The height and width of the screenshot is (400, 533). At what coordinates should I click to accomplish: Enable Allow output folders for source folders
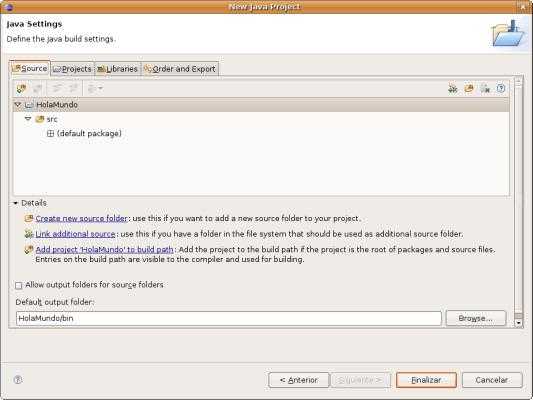point(19,285)
